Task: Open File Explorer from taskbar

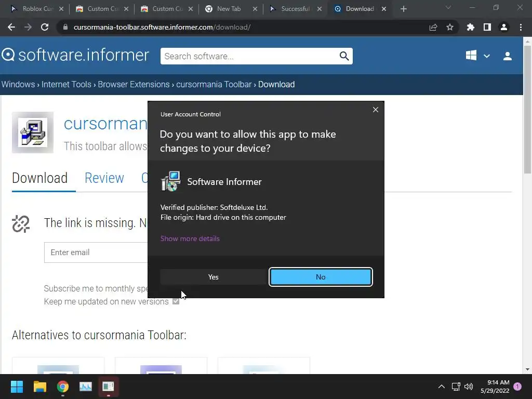Action: tap(39, 387)
